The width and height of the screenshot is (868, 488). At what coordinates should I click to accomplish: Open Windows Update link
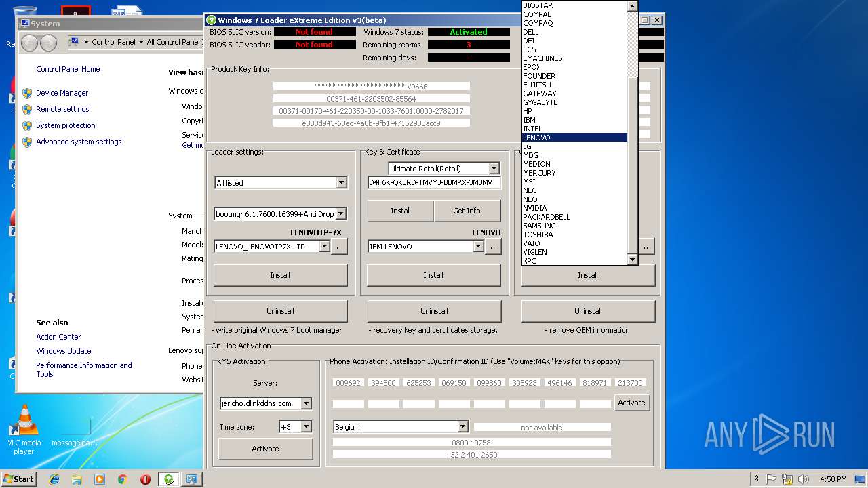(64, 351)
